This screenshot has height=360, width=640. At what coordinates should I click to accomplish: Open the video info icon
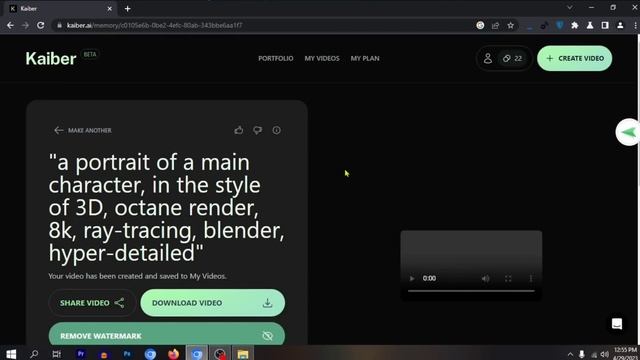(277, 130)
